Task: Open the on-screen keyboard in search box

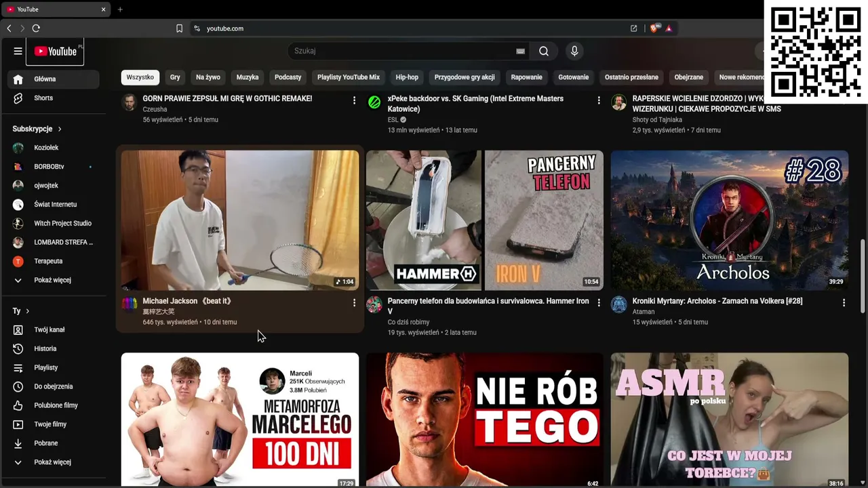Action: coord(520,51)
